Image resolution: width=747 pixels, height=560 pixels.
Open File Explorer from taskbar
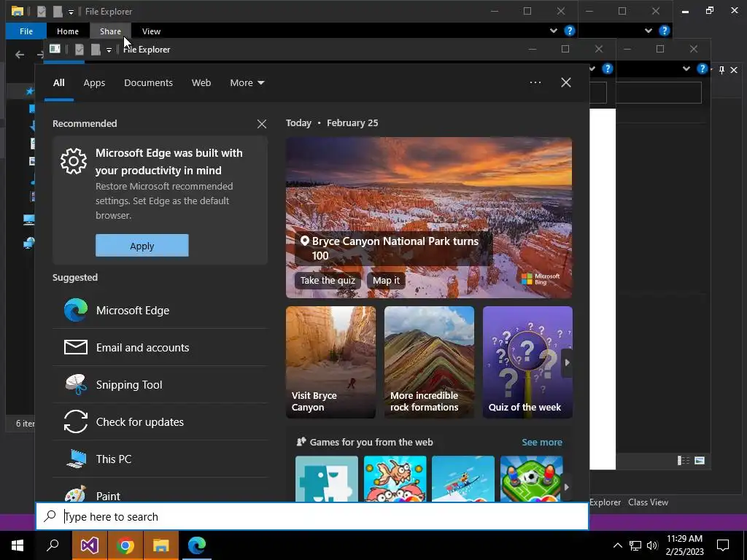[161, 545]
